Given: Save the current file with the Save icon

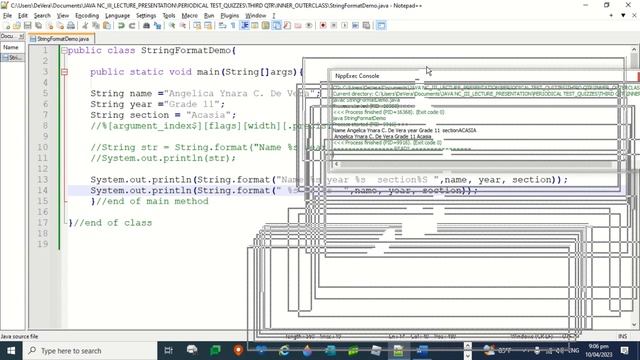Looking at the screenshot, I should (x=28, y=26).
